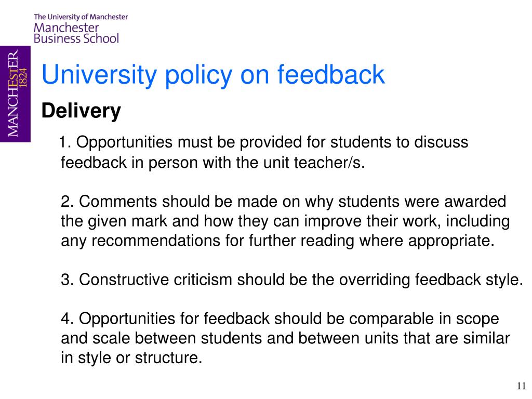Click 'The University of Manchester' header text
532x399 pixels.
click(81, 17)
